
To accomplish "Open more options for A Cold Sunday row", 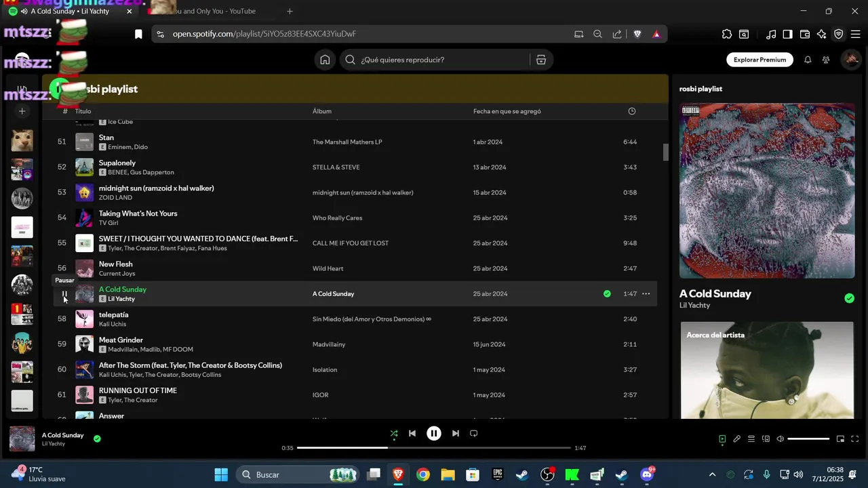I will (646, 294).
